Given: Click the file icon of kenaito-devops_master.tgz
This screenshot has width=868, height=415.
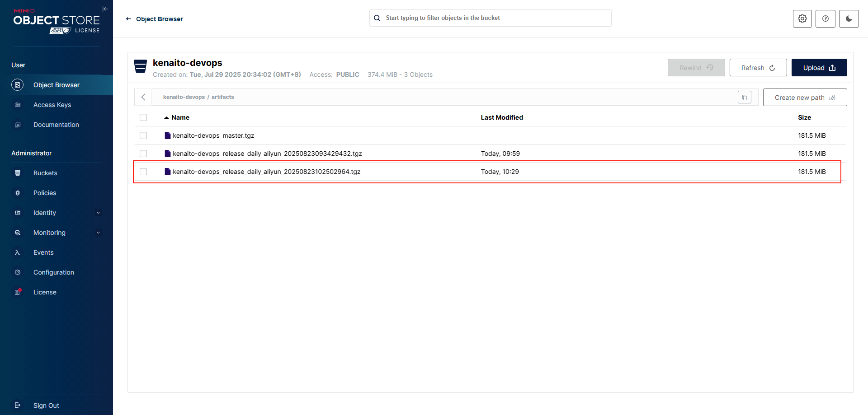Looking at the screenshot, I should (x=168, y=135).
